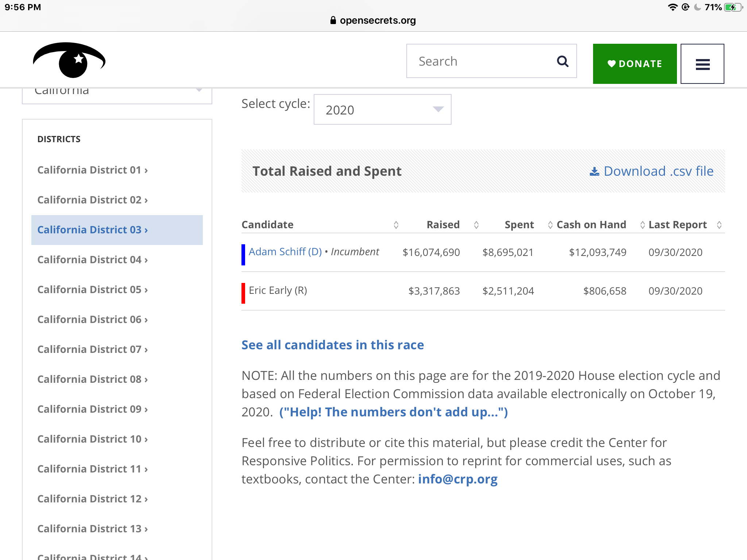This screenshot has height=560, width=747.
Task: Click info@crp.org email link
Action: (458, 479)
